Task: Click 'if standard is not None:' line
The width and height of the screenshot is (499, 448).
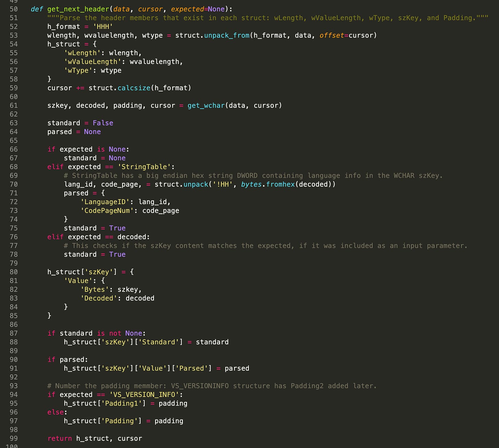Action: coord(97,333)
